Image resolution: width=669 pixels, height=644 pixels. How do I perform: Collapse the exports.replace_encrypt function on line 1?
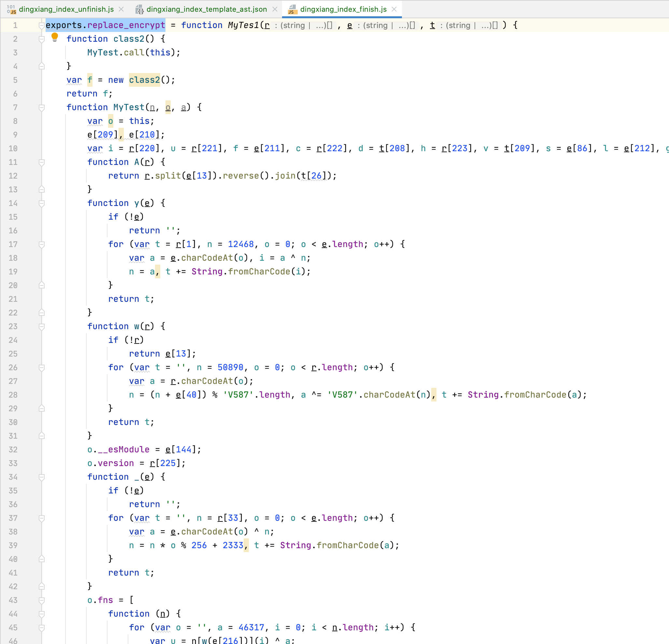tap(42, 26)
